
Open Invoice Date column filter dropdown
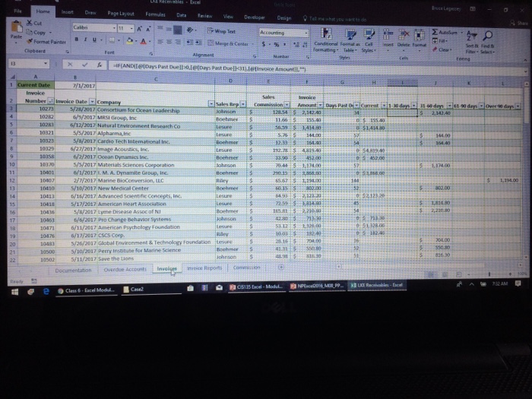point(92,101)
